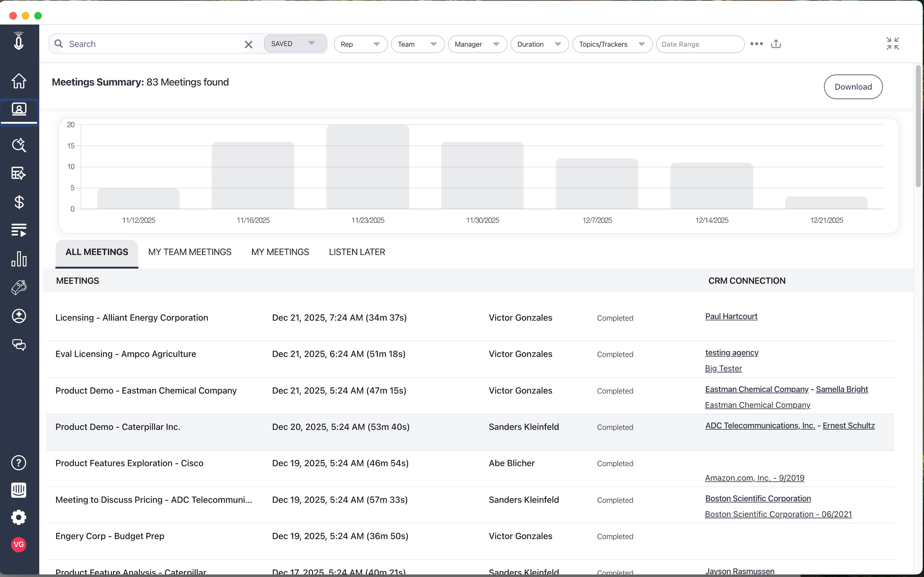Click the Date Range input field
This screenshot has height=577, width=924.
pos(700,44)
